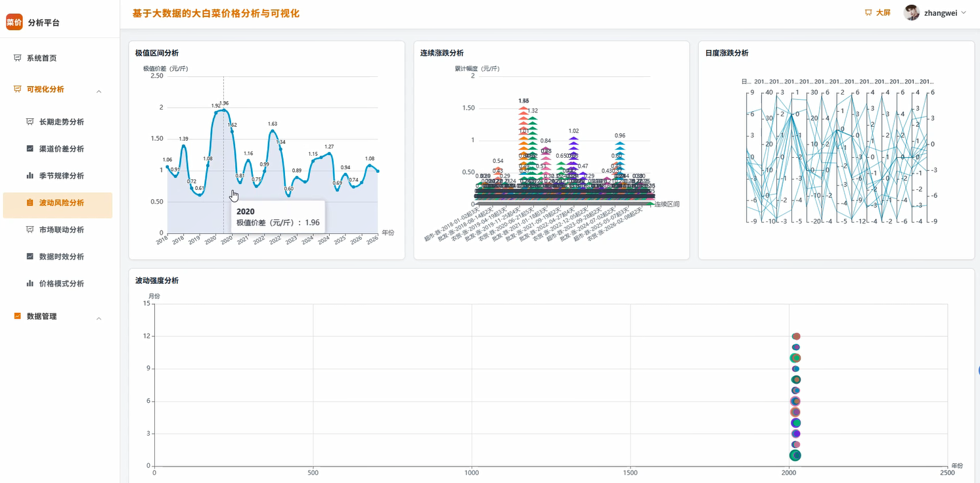Click the 极值区间分析 chart title
The image size is (980, 483).
click(x=157, y=53)
